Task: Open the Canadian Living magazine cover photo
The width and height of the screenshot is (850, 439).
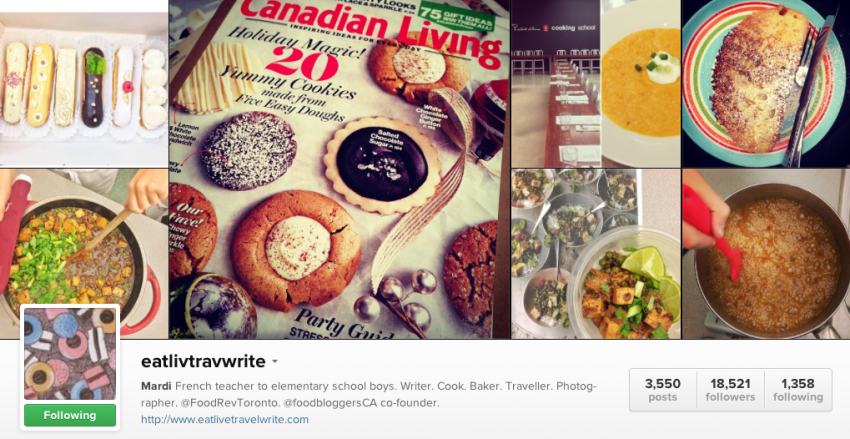Action: click(339, 169)
